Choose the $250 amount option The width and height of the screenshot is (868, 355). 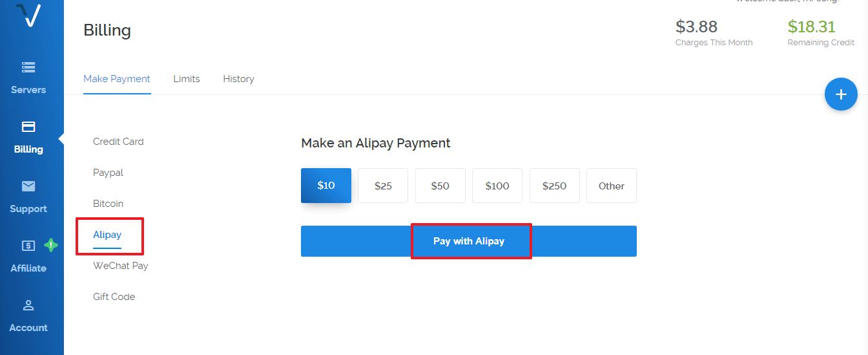coord(554,186)
